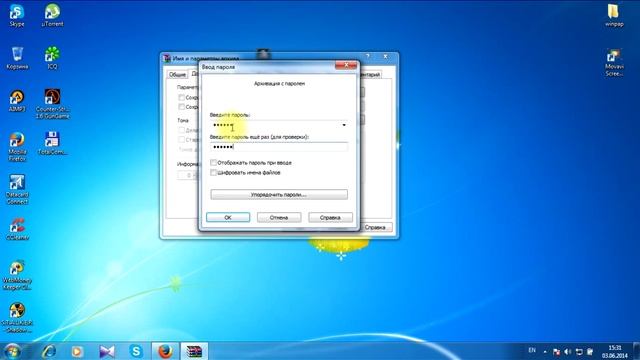
Task: Click the flag Action Center tray icon
Action: 556,351
